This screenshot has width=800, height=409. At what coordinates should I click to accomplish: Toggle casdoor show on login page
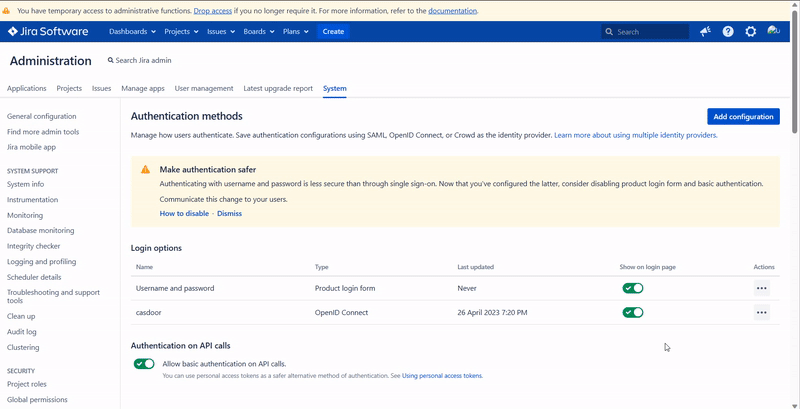pos(632,312)
